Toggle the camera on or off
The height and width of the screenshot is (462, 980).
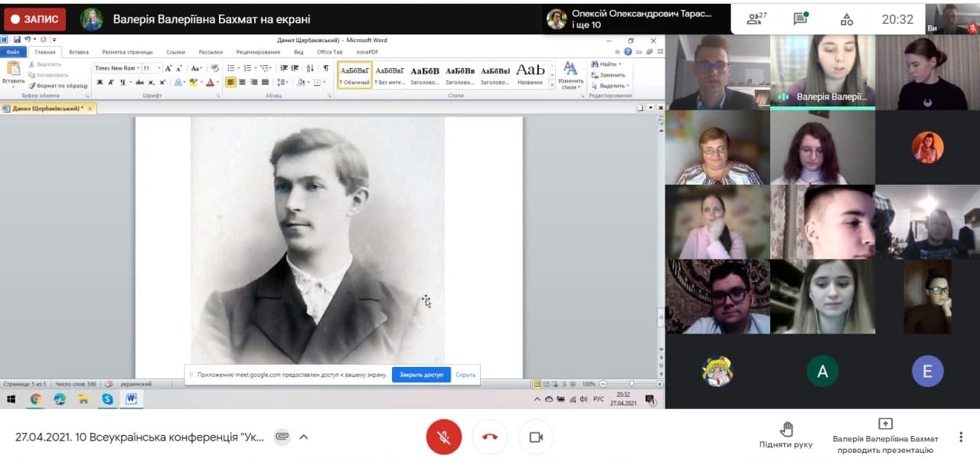tap(536, 437)
